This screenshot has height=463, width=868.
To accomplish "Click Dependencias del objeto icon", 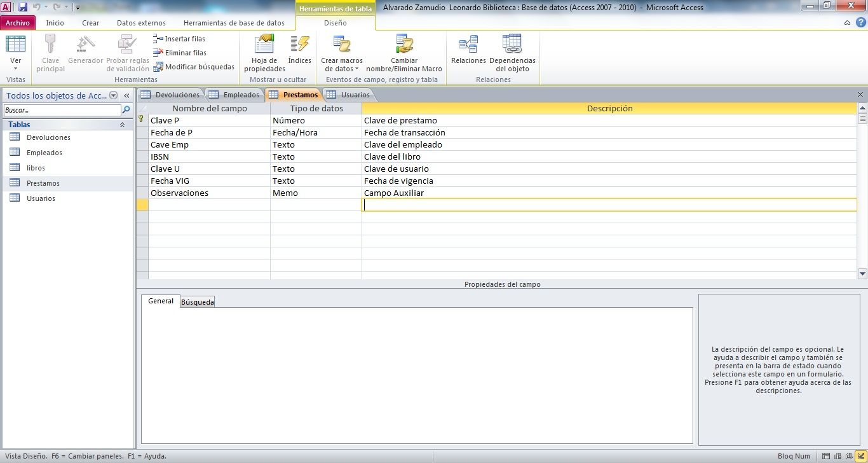I will click(512, 45).
